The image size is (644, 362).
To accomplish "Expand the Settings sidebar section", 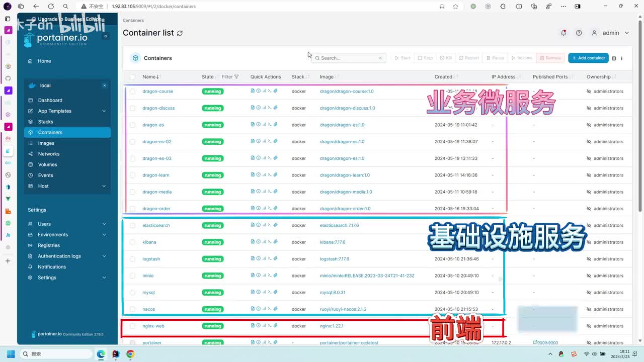I will (x=67, y=278).
